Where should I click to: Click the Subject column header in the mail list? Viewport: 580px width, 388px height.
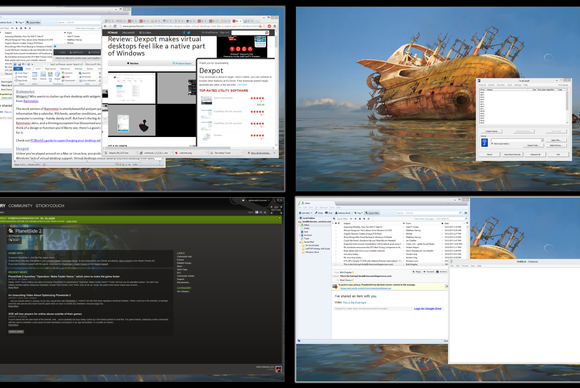coord(347,223)
